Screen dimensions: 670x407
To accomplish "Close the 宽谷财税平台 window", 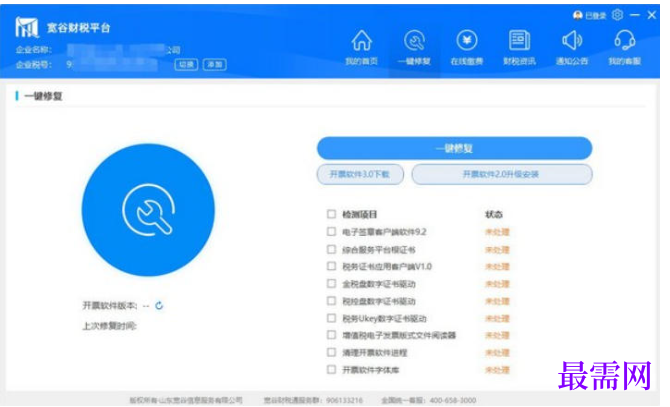I will pos(652,15).
